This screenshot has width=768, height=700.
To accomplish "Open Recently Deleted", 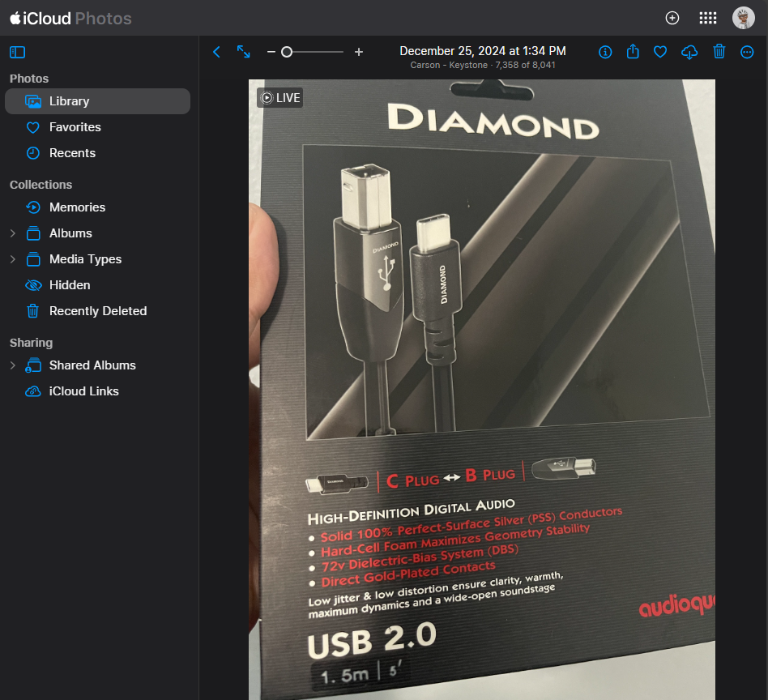I will click(x=97, y=312).
